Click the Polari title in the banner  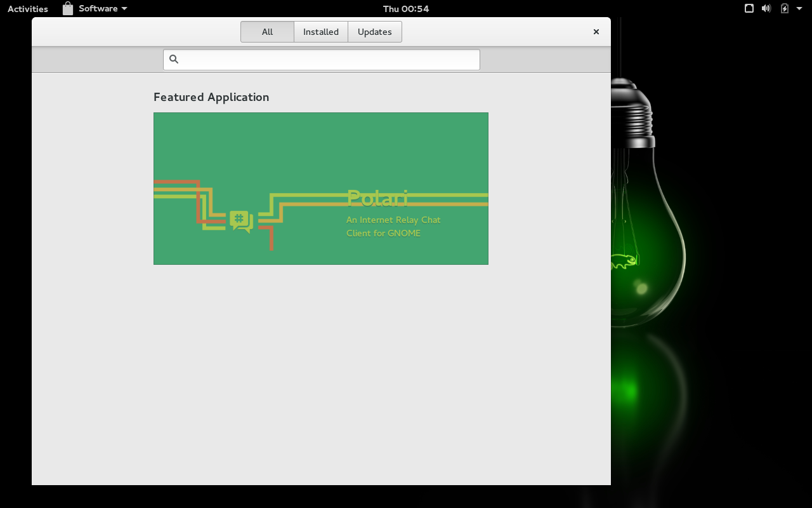pos(377,199)
